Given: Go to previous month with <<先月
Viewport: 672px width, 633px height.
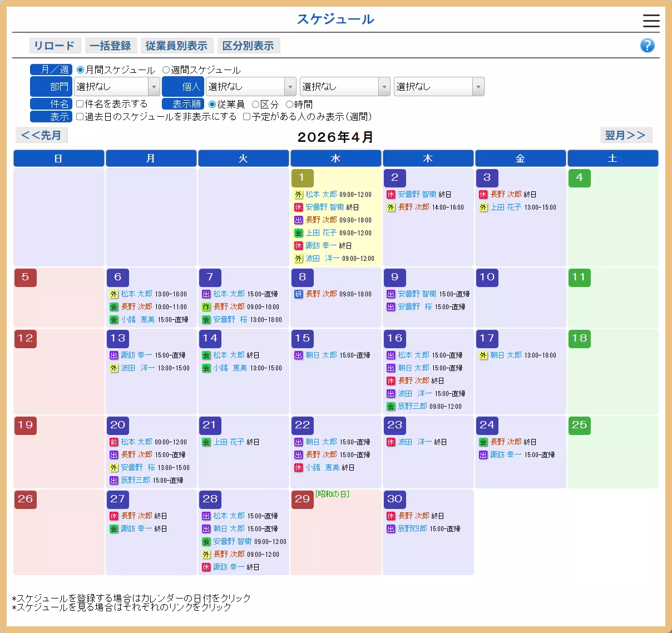Looking at the screenshot, I should [x=41, y=135].
